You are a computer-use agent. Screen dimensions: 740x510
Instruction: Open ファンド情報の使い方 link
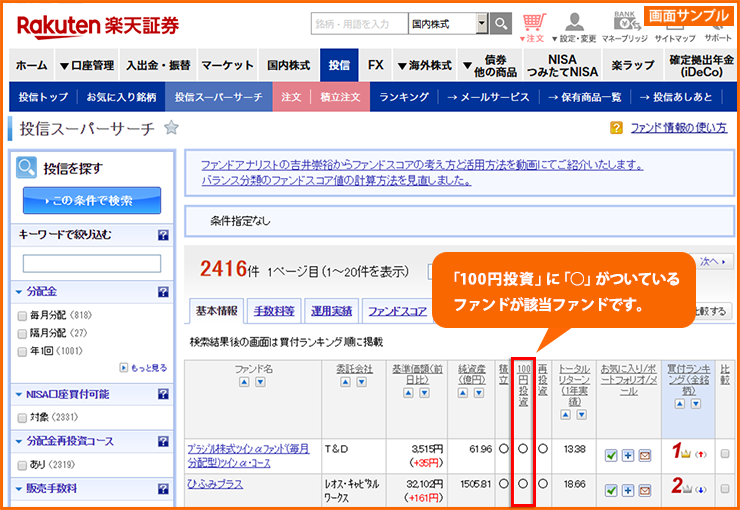click(x=679, y=127)
